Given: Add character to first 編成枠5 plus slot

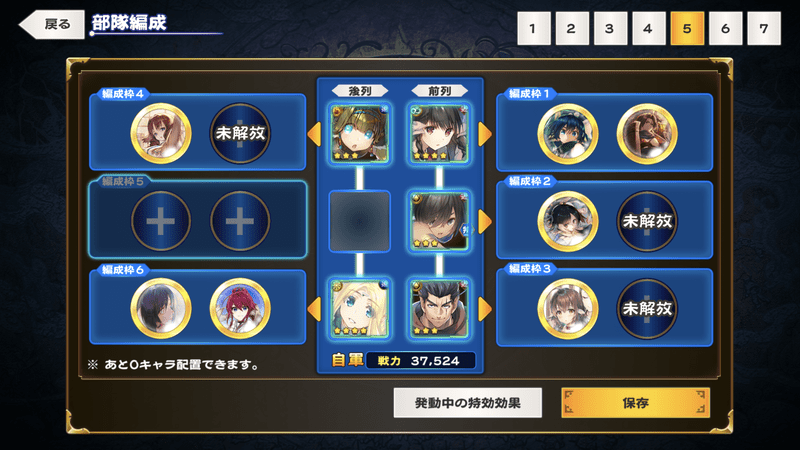Looking at the screenshot, I should click(161, 221).
